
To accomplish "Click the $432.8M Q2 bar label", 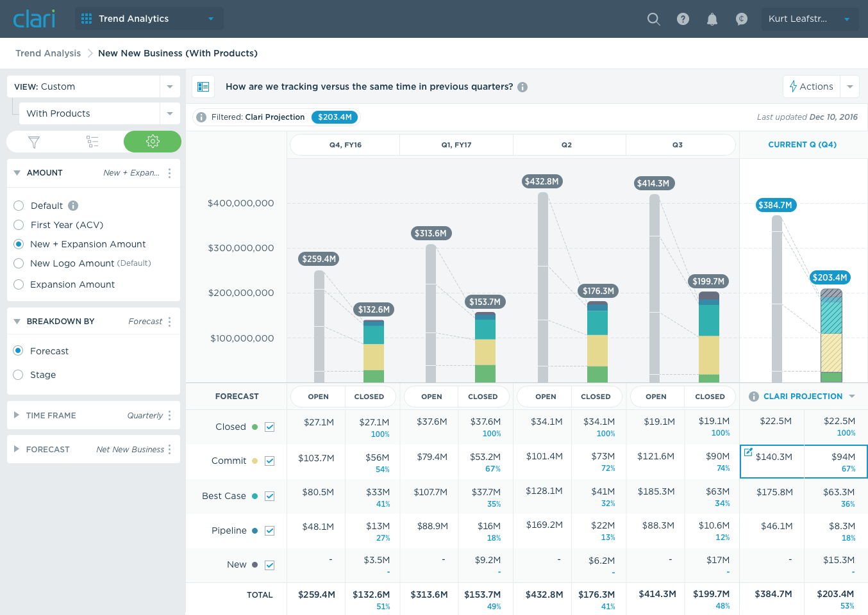I will pos(542,181).
